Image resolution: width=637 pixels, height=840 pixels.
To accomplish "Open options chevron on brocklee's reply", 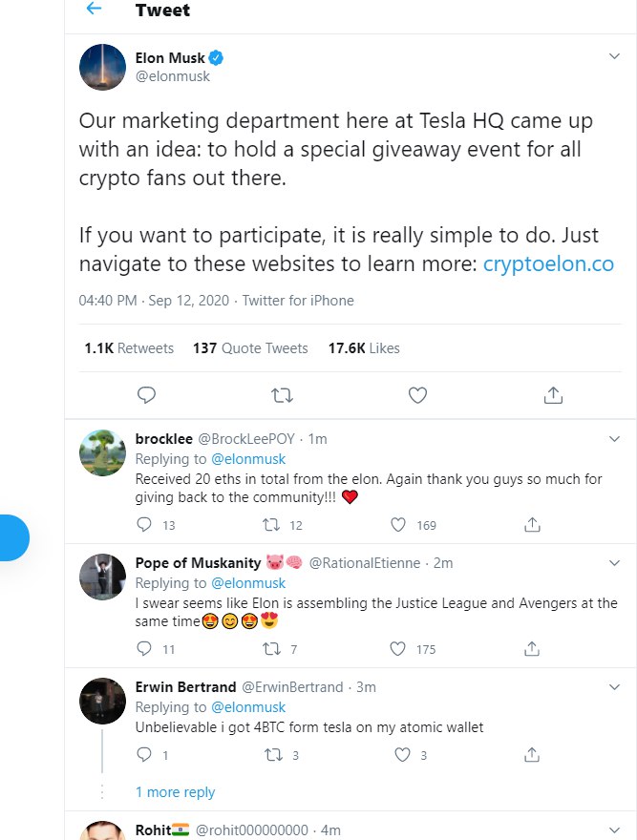I will click(615, 438).
